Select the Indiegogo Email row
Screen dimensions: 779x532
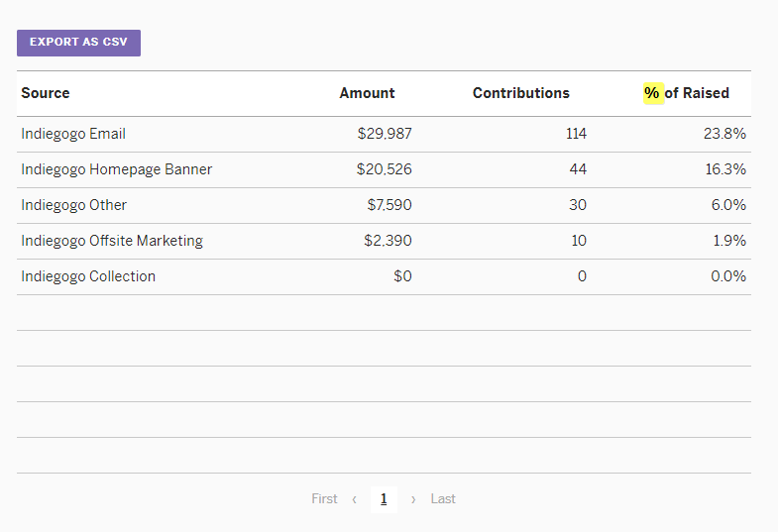tap(384, 134)
